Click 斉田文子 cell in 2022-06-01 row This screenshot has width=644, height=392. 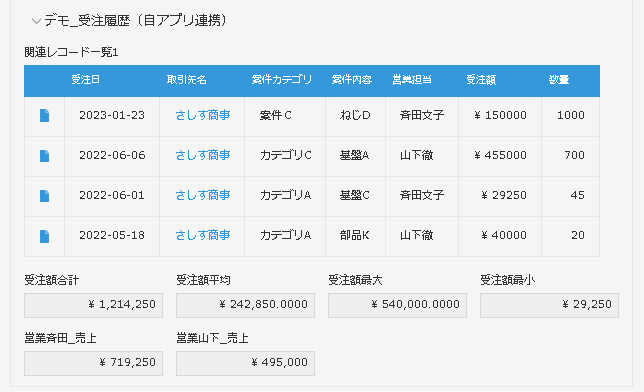[x=422, y=195]
